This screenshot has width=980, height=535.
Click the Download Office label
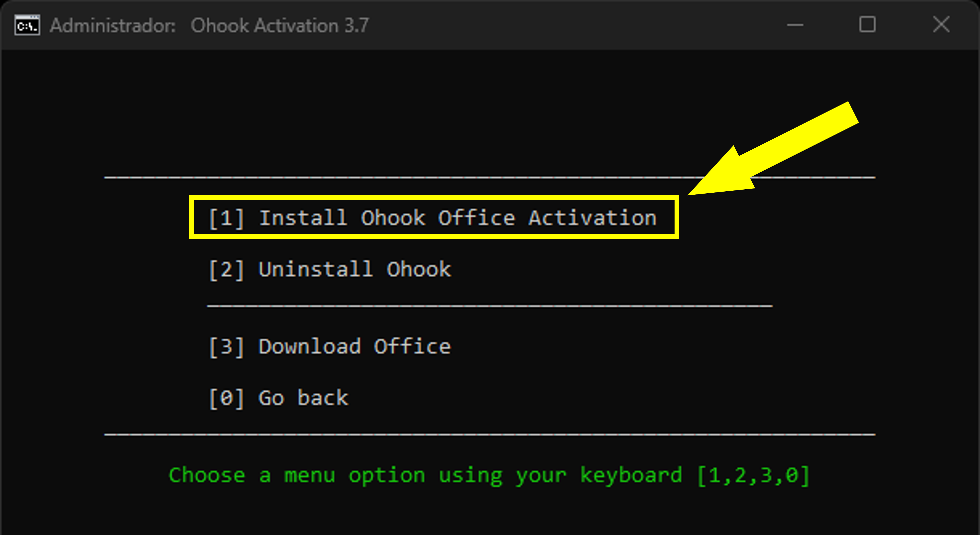tap(355, 347)
